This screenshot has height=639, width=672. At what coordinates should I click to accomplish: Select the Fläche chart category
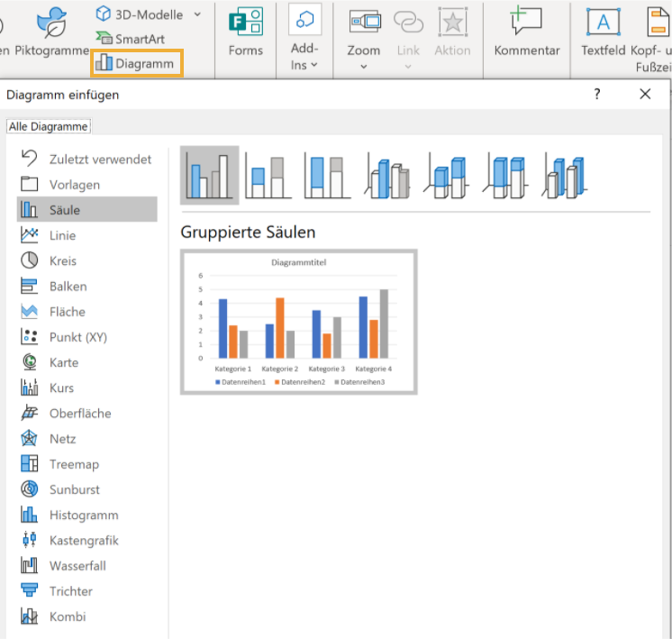(86, 311)
